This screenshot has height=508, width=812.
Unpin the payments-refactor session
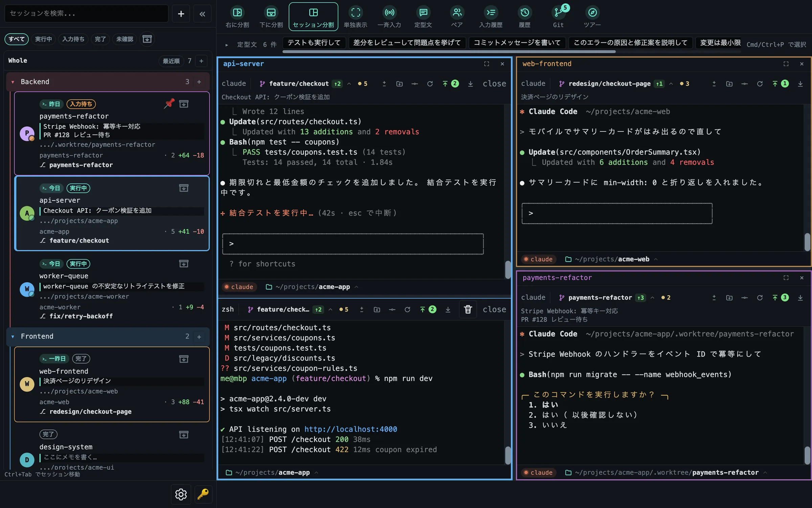169,104
